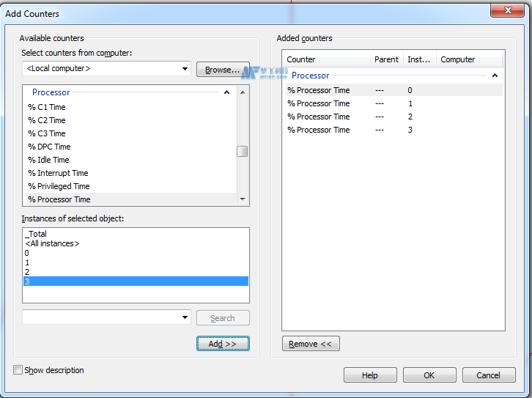Click the Add >> button
The image size is (532, 398).
223,344
